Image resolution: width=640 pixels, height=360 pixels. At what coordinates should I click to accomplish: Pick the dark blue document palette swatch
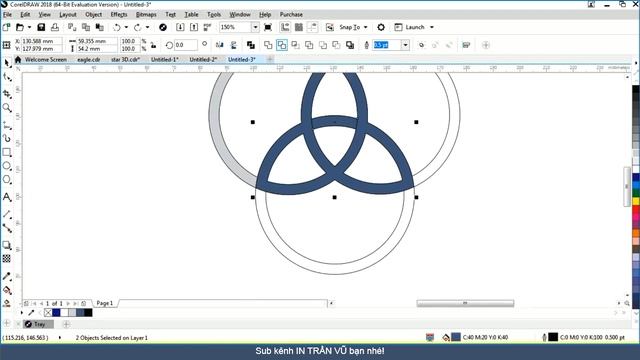56,313
